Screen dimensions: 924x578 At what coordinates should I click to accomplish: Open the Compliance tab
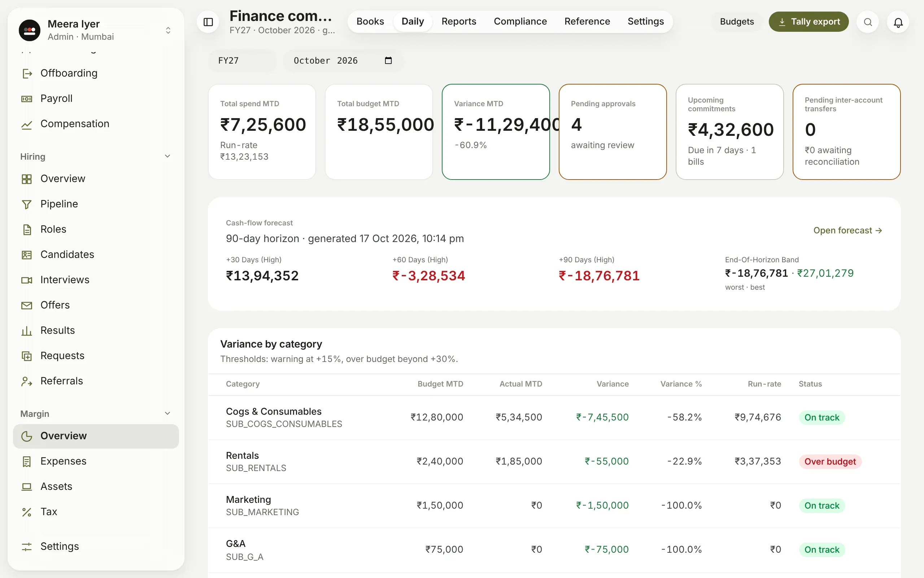click(x=520, y=21)
